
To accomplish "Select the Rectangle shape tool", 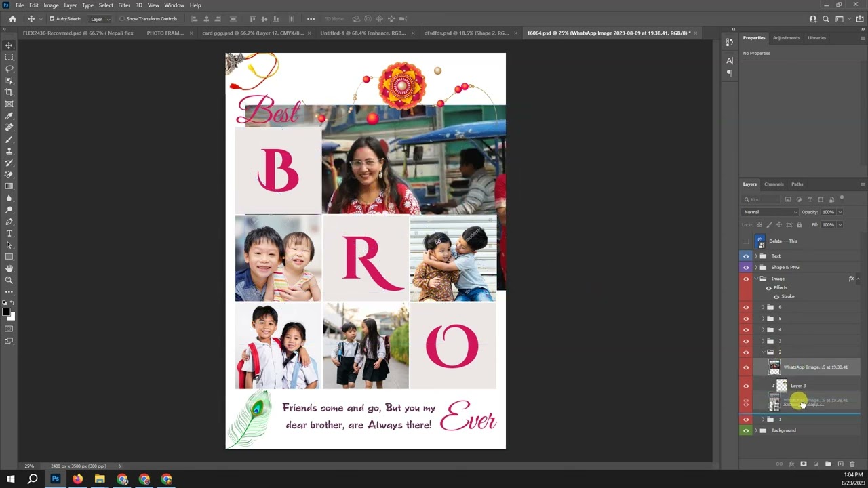I will click(x=9, y=257).
